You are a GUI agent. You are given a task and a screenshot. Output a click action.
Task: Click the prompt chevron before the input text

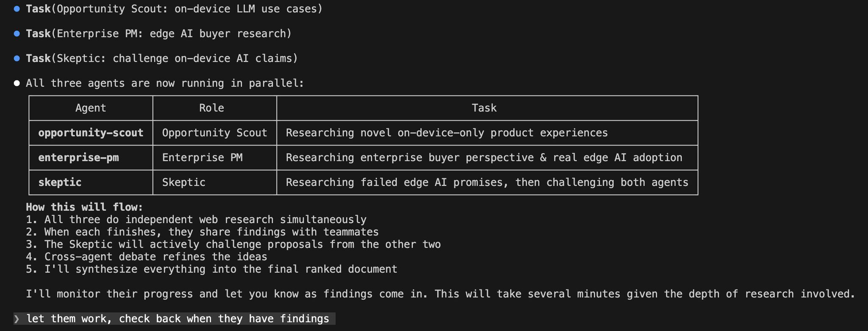coord(17,319)
